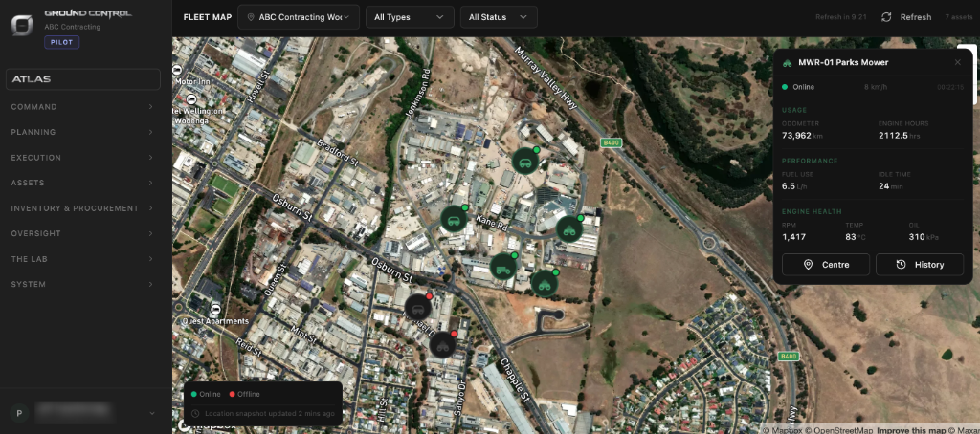
Task: Click the 'Refresh in 9:21' countdown text
Action: click(840, 17)
